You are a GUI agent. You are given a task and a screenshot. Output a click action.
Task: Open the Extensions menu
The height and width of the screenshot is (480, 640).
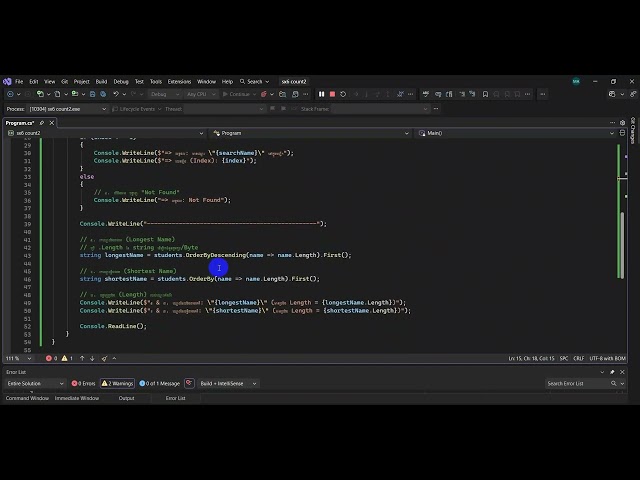click(179, 82)
